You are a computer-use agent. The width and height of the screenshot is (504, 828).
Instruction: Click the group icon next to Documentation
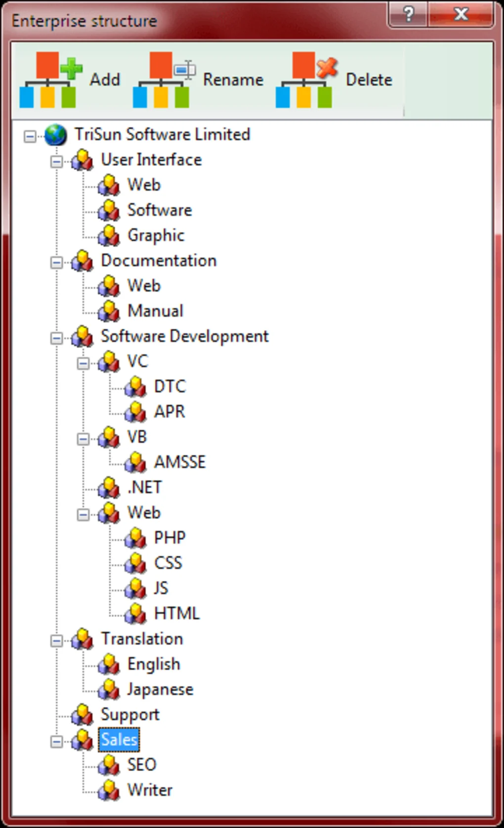[82, 261]
